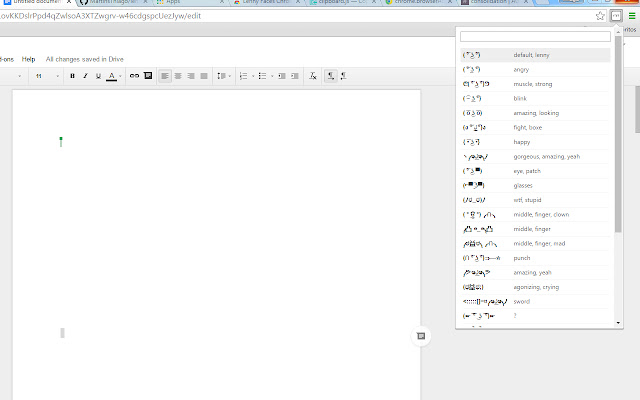Align text to the left

(165, 76)
